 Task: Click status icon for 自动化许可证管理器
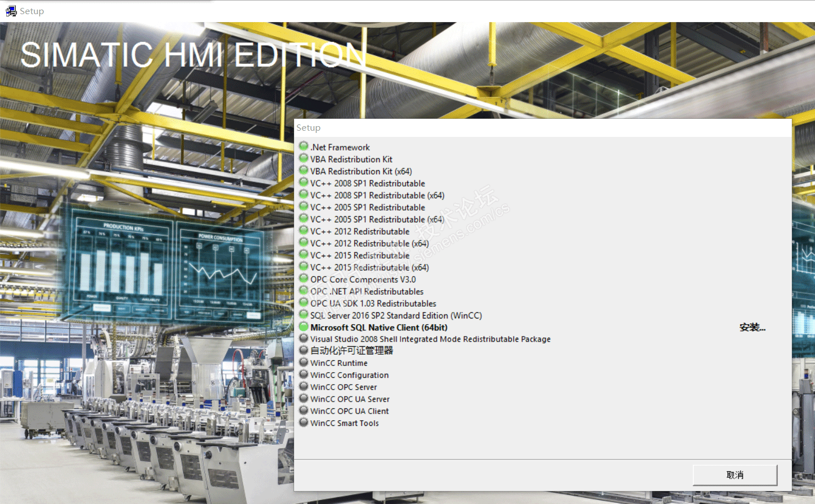pos(304,350)
